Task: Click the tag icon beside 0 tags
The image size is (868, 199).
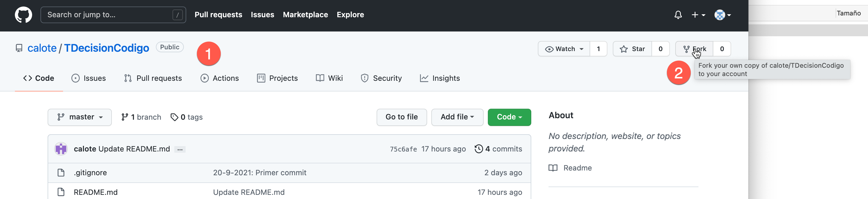Action: point(174,117)
